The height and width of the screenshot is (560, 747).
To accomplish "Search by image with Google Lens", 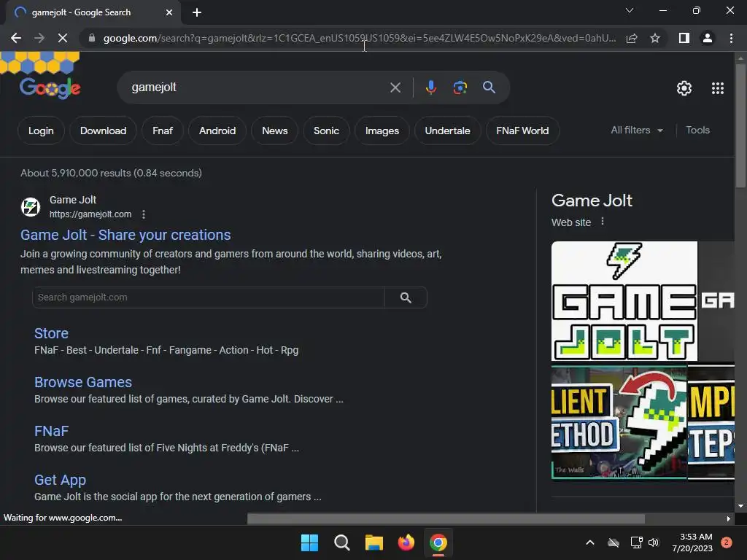I will [460, 87].
